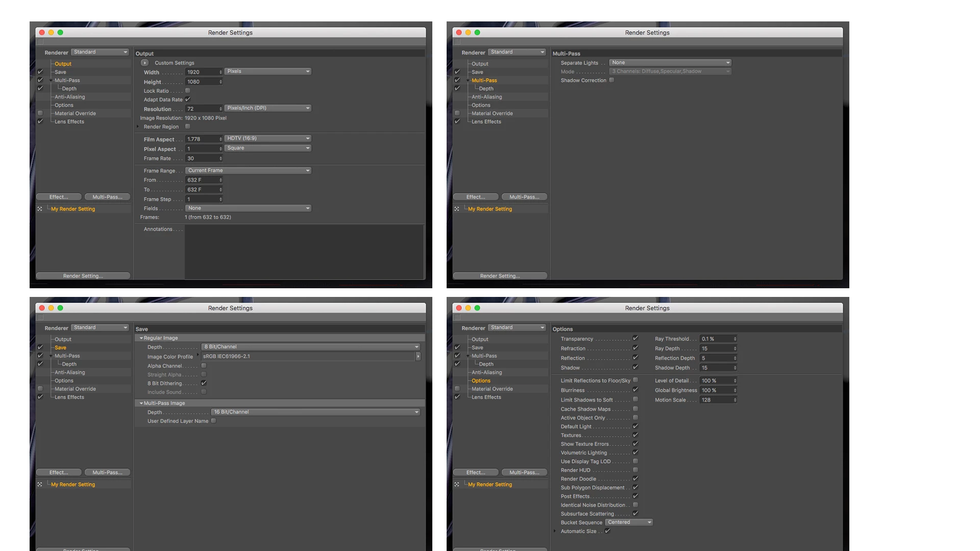Open the 16 Bit/Channel Multi-Pass depth dropdown

(315, 412)
